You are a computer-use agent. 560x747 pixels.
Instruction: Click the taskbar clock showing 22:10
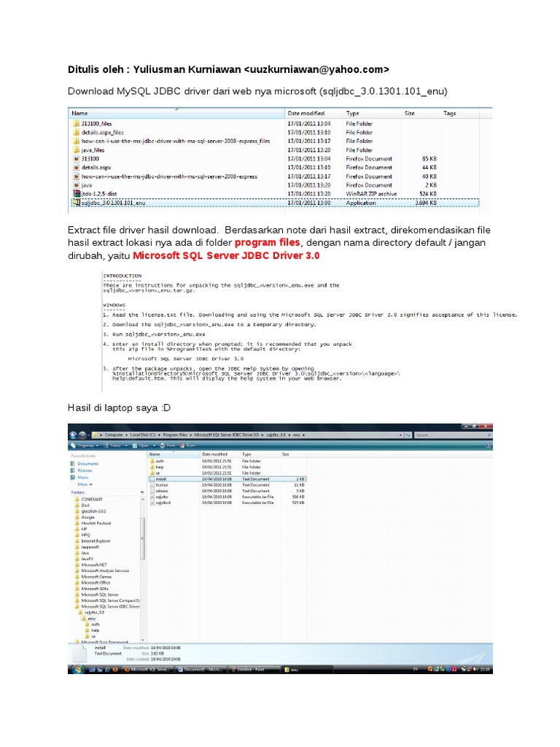(485, 670)
